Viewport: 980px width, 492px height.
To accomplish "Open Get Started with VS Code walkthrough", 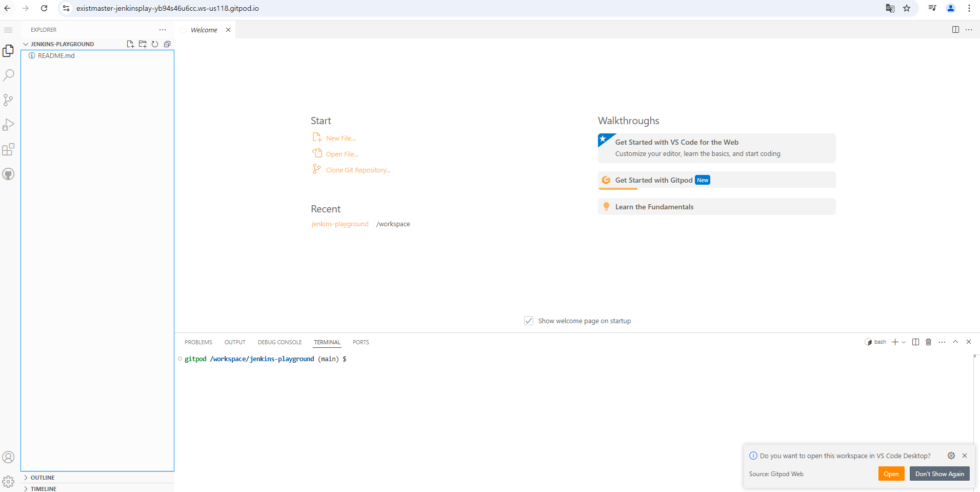I will point(717,148).
